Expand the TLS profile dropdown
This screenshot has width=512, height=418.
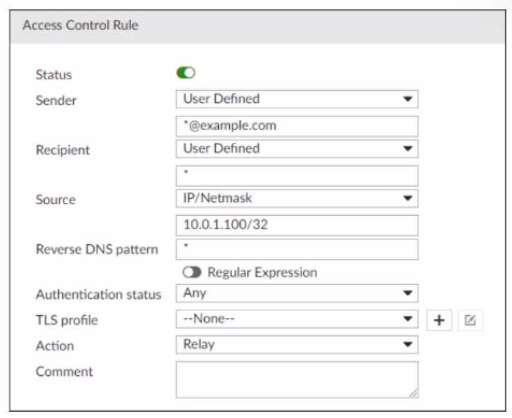pos(297,319)
